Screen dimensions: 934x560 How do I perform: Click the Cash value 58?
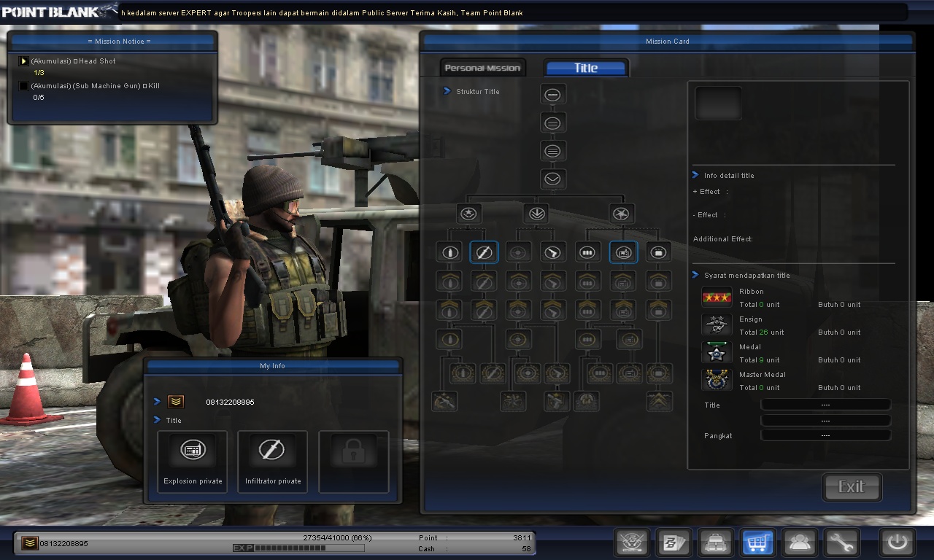pos(526,548)
